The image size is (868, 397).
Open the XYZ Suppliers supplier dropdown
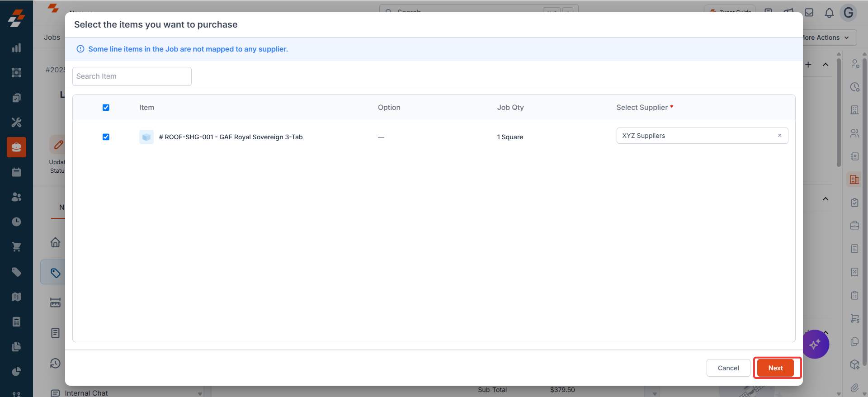click(x=702, y=136)
